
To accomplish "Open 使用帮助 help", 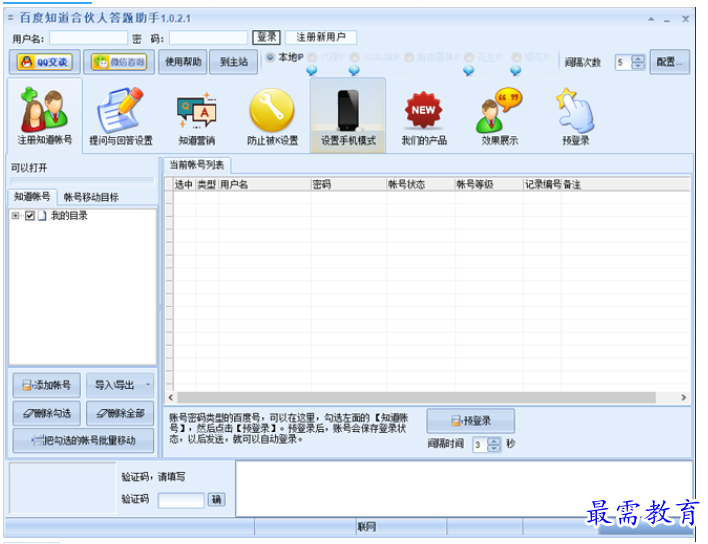I will pyautogui.click(x=183, y=62).
